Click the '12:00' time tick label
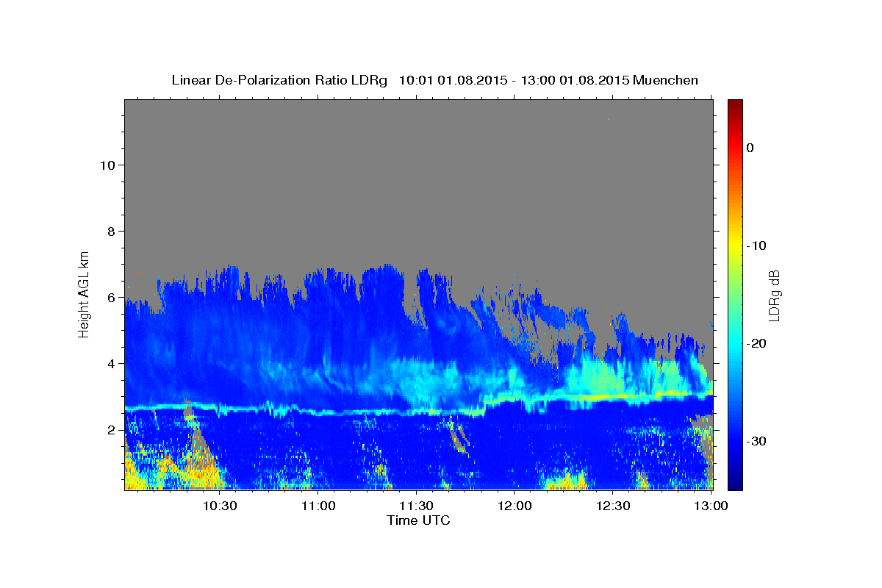The width and height of the screenshot is (882, 588). coord(515,506)
